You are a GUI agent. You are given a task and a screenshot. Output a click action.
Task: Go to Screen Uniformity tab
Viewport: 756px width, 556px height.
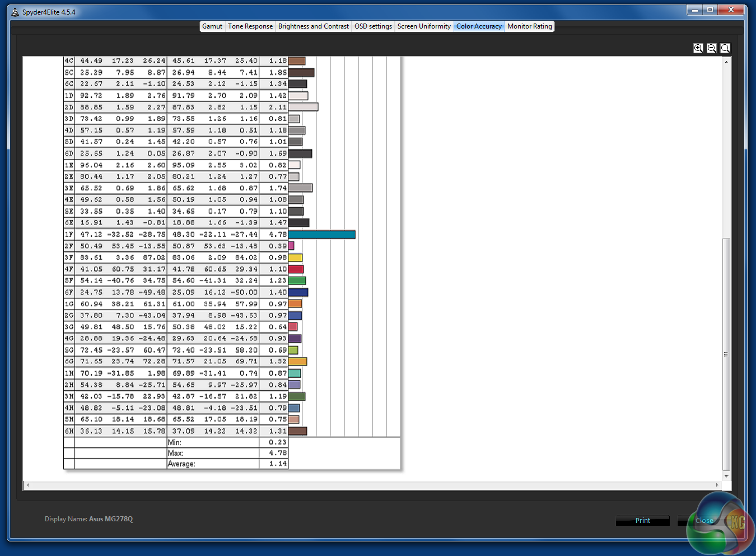tap(424, 26)
